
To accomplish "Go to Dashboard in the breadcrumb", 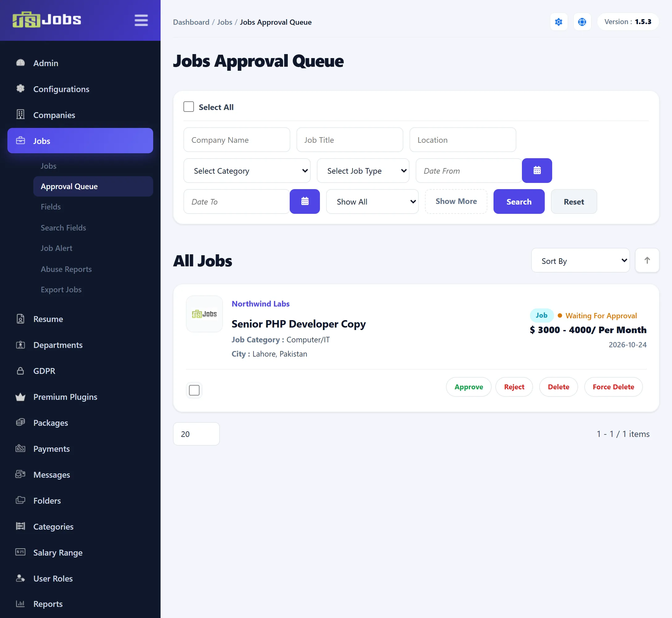I will tap(191, 22).
